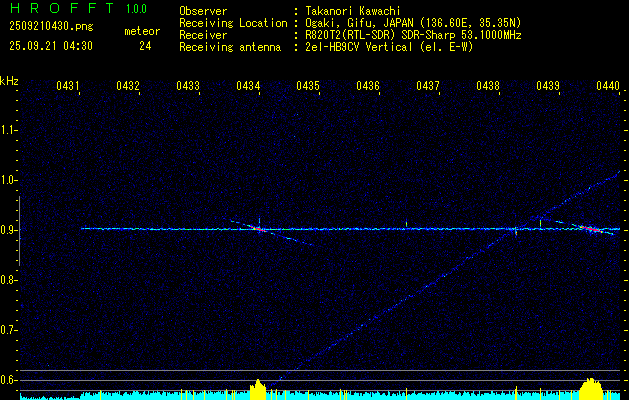The height and width of the screenshot is (400, 629).
Task: Click the Observer label
Action: point(203,11)
